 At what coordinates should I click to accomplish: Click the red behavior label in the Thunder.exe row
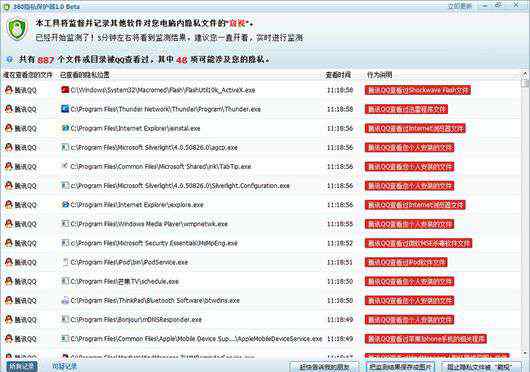[406, 109]
